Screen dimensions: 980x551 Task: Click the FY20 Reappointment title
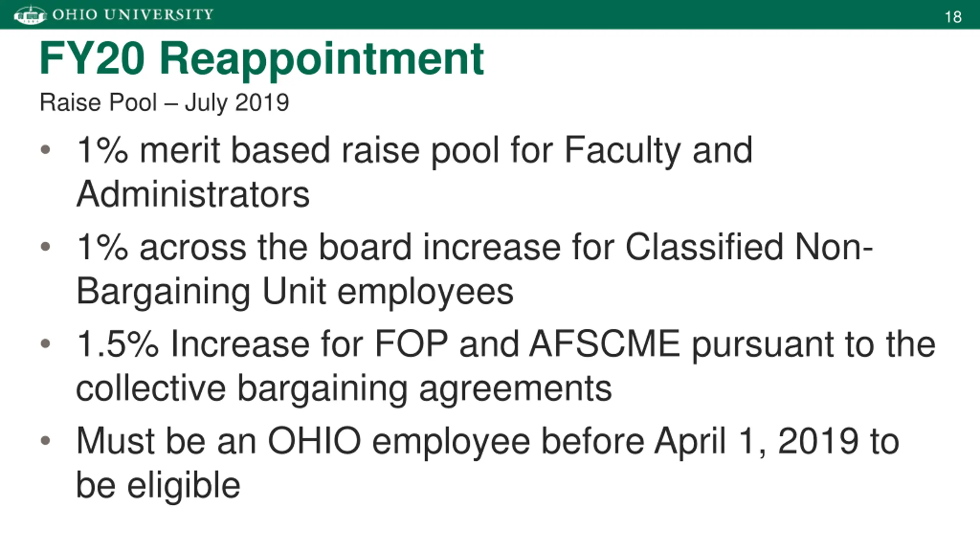(261, 60)
